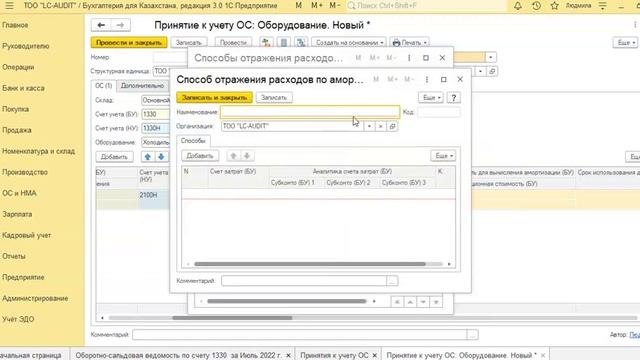
Task: Open the Банк и касса section
Action: point(23,88)
